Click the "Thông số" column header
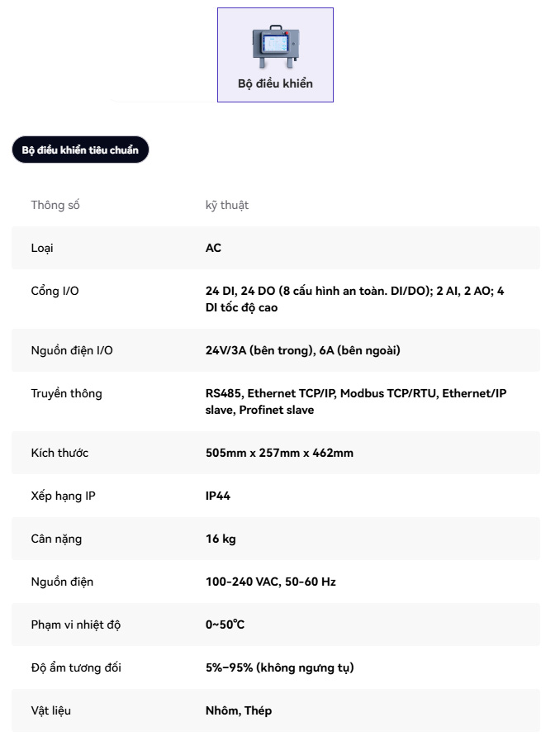560x741 pixels. click(55, 205)
